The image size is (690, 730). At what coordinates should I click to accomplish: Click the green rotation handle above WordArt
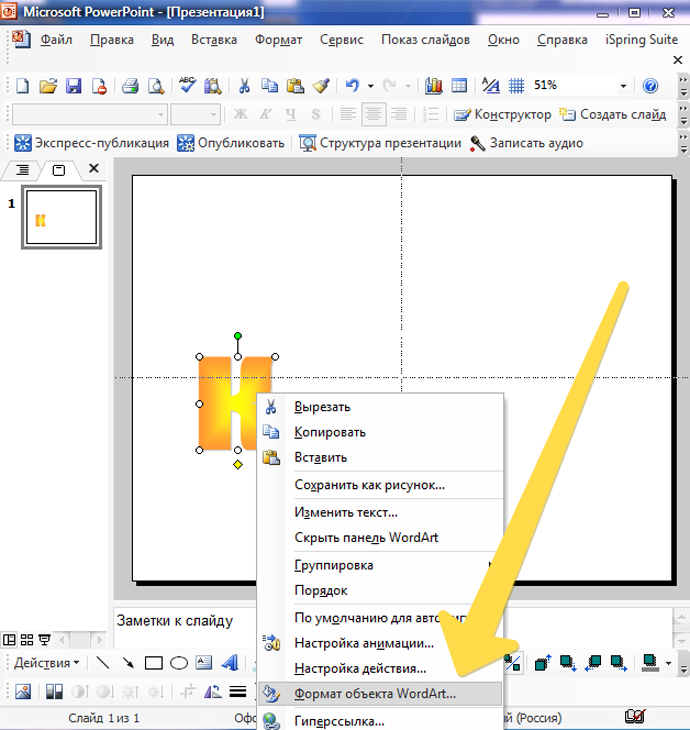[x=238, y=336]
